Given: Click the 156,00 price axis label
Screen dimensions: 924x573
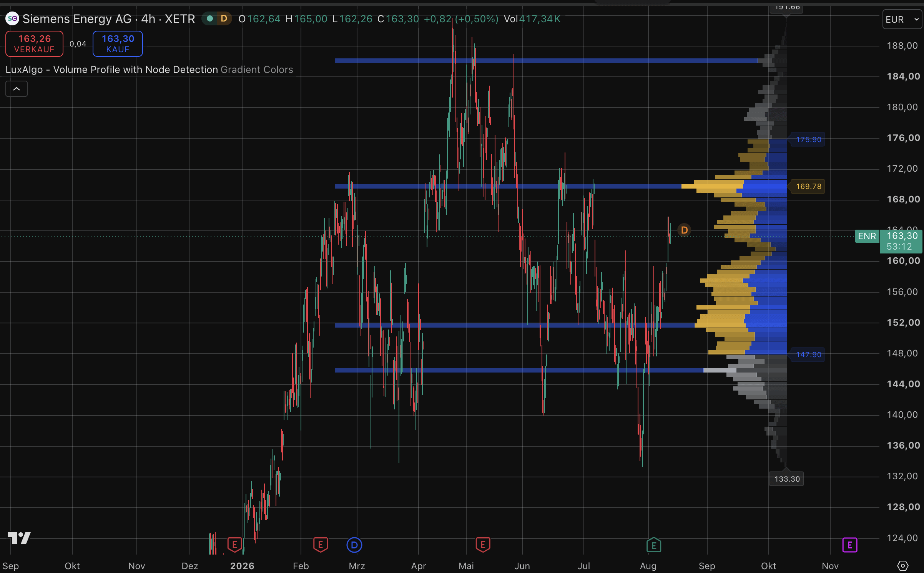Looking at the screenshot, I should tap(902, 292).
